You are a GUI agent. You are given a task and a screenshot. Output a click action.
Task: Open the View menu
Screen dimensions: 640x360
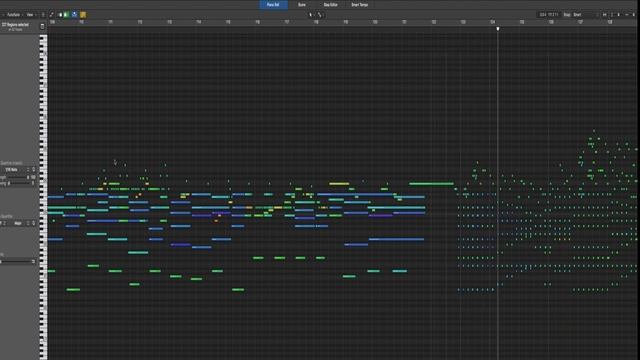(x=30, y=15)
